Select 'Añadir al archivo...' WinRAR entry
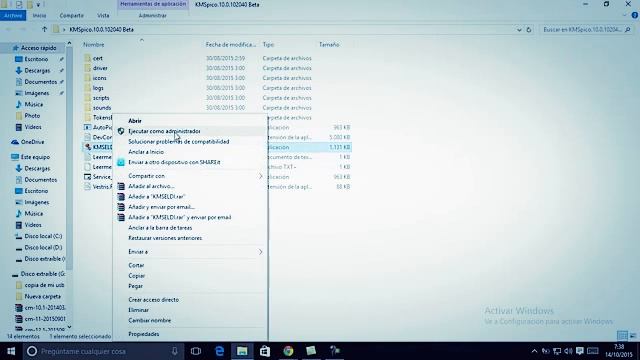 click(x=151, y=186)
